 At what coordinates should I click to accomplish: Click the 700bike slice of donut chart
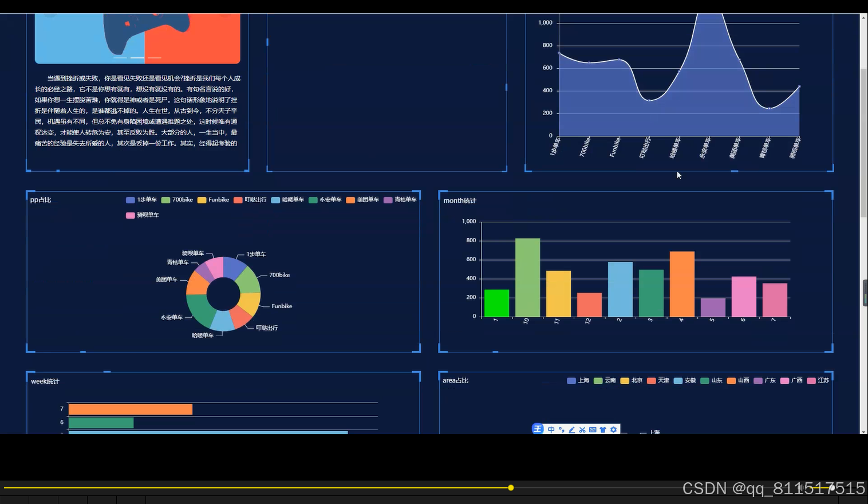(x=250, y=281)
